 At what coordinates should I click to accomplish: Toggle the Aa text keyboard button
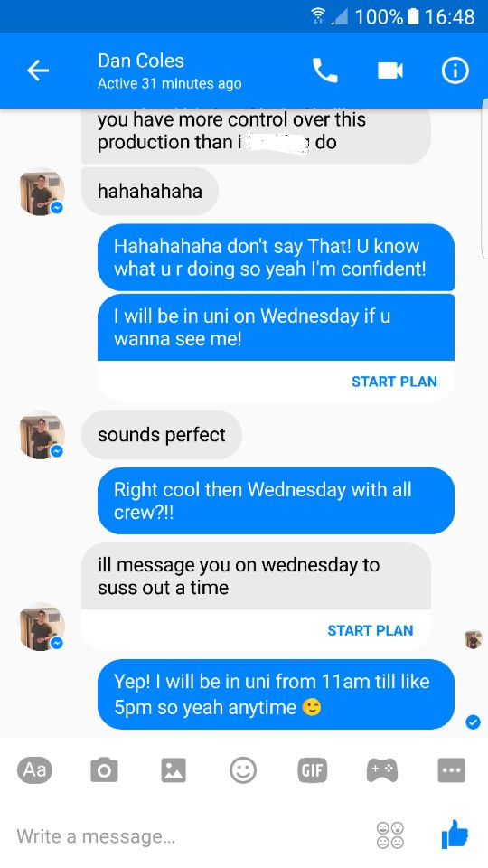34,769
